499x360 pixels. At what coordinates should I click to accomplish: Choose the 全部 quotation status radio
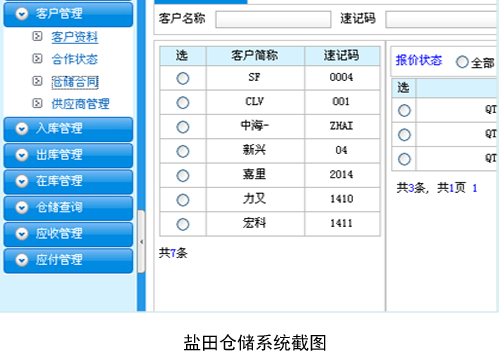[x=462, y=62]
